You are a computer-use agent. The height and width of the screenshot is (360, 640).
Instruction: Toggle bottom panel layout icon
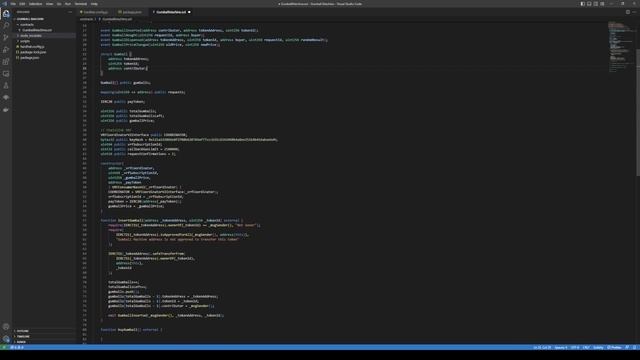click(x=589, y=4)
